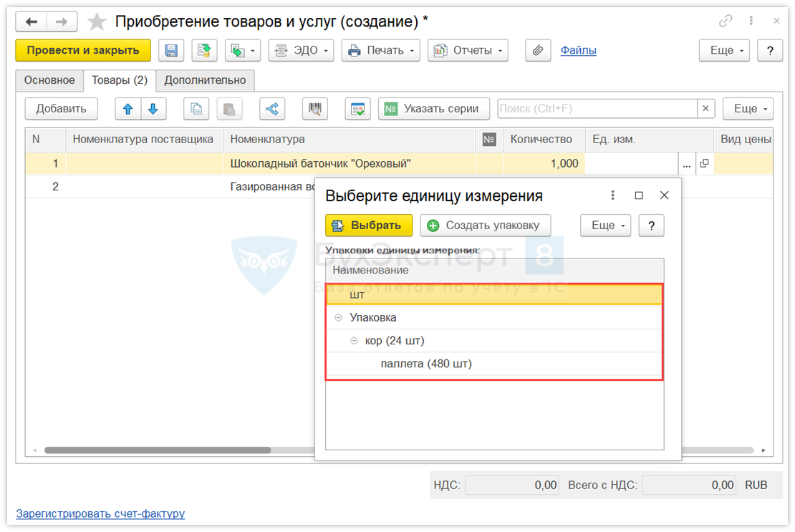Screen dimensions: 795x532
Task: Open the ЭДО dropdown menu
Action: pos(301,50)
